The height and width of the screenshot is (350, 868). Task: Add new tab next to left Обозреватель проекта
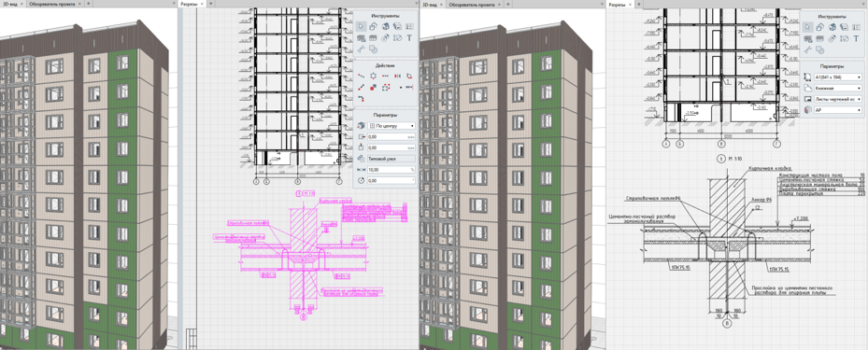click(88, 4)
